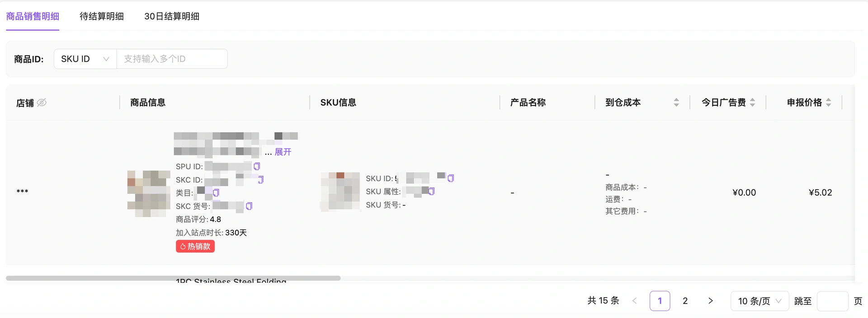
Task: Copy the SKU ID value
Action: coord(451,178)
